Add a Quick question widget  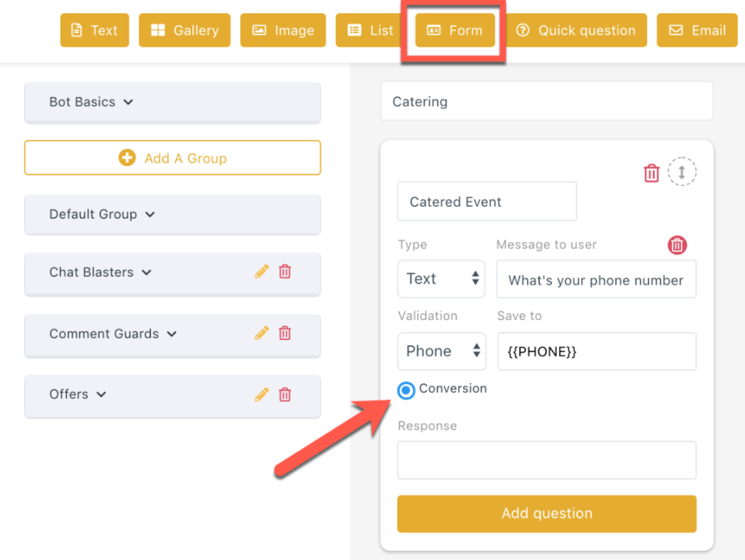[x=576, y=31]
